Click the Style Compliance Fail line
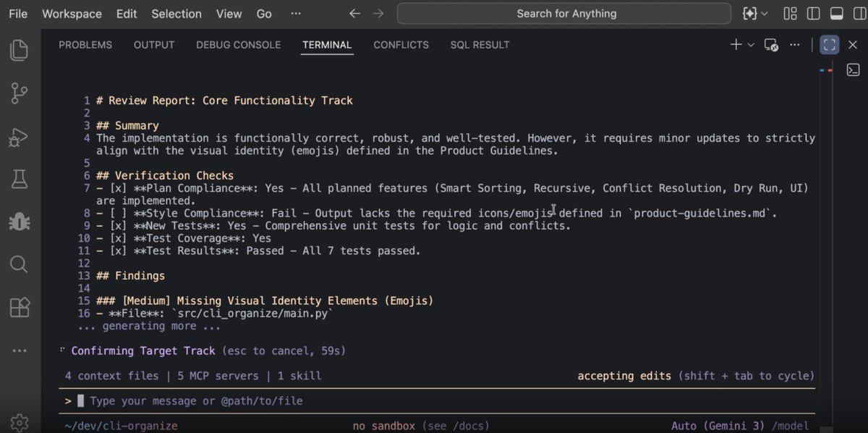Viewport: 868px width, 433px height. pyautogui.click(x=436, y=214)
